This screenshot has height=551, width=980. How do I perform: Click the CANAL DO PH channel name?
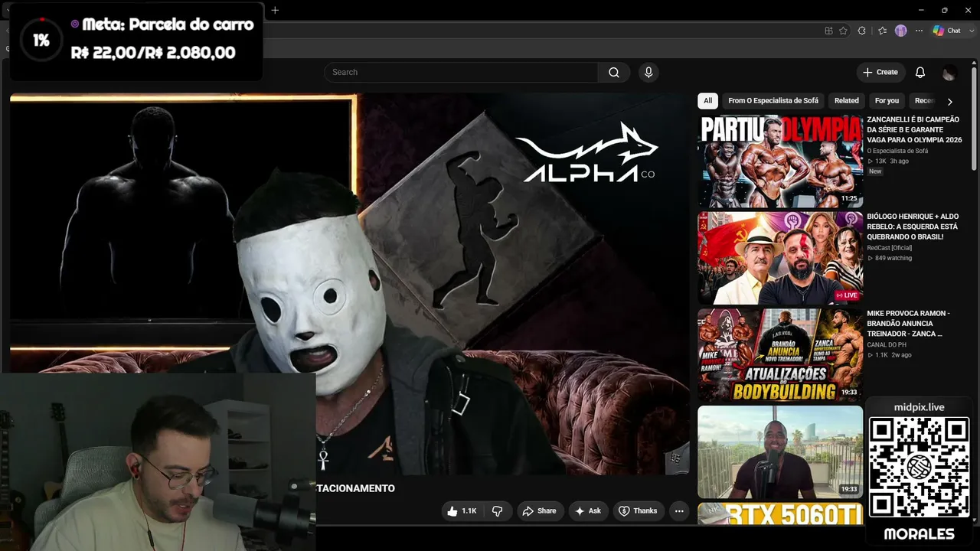[x=887, y=345]
